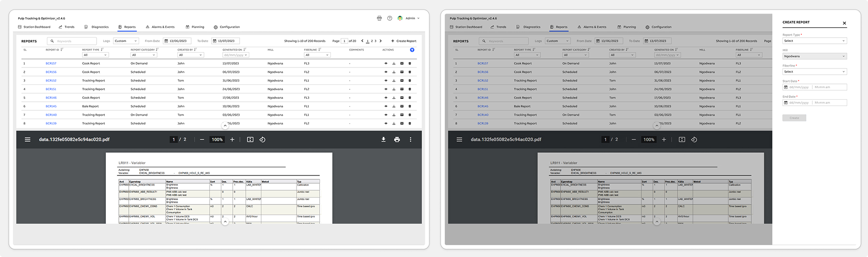This screenshot has width=868, height=257.
Task: Click the help question mark icon
Action: 389,18
